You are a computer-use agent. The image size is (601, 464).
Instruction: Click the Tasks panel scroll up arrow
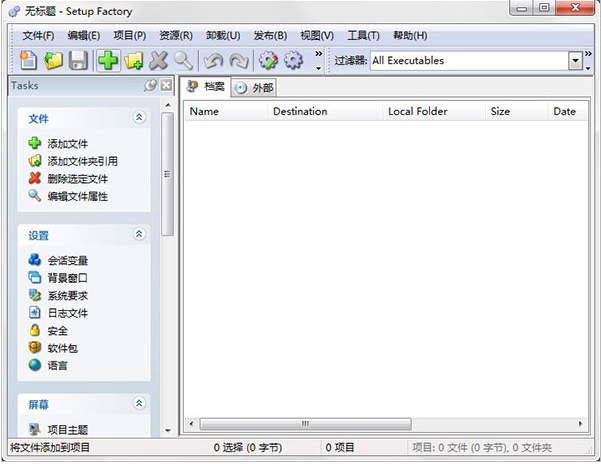pyautogui.click(x=167, y=105)
